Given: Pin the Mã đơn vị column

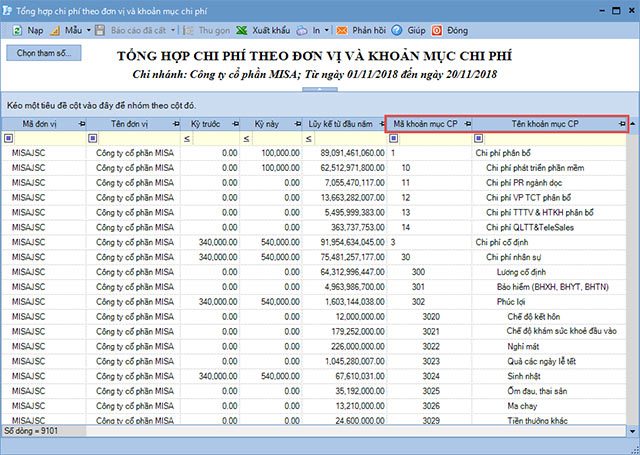Looking at the screenshot, I should pyautogui.click(x=81, y=124).
